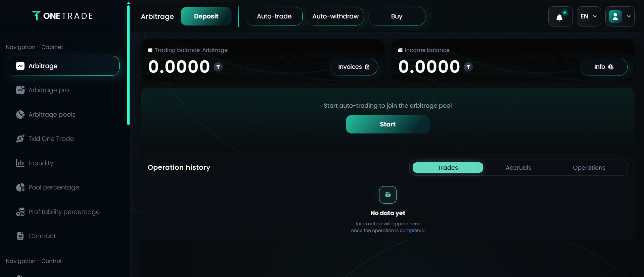Viewport: 644px width, 277px height.
Task: Switch to the Operations tab
Action: (589, 168)
